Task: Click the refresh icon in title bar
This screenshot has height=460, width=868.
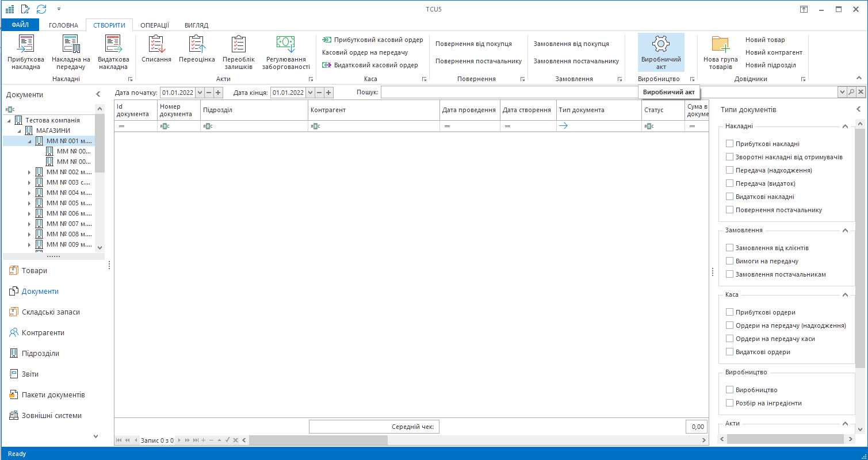Action: [x=41, y=9]
